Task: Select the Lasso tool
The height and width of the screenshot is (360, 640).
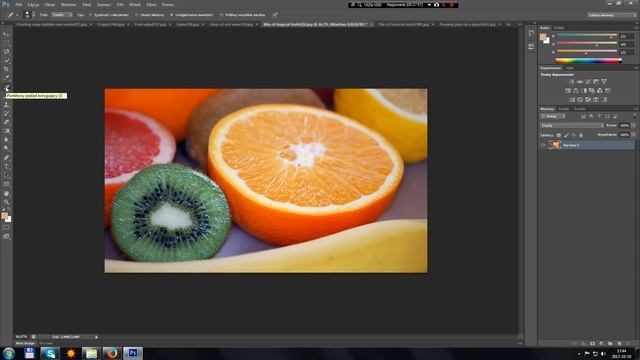Action: tap(6, 52)
